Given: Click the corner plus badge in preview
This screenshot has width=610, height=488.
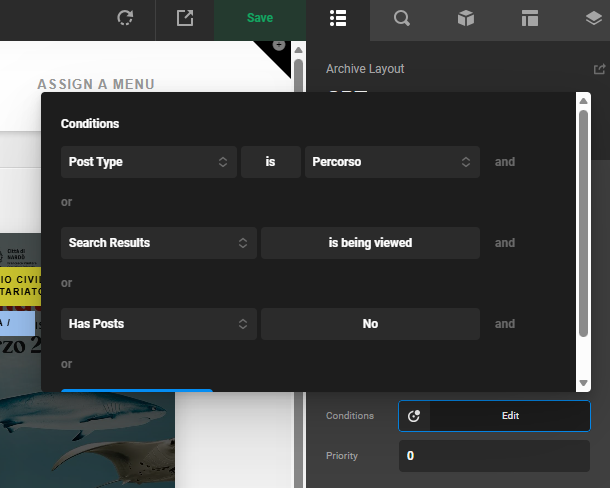Looking at the screenshot, I should point(279,45).
